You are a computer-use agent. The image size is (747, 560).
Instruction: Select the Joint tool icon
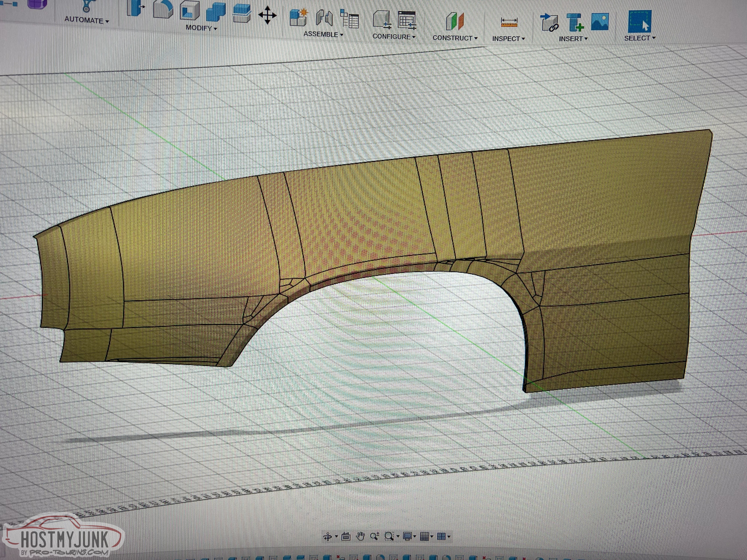pyautogui.click(x=324, y=18)
